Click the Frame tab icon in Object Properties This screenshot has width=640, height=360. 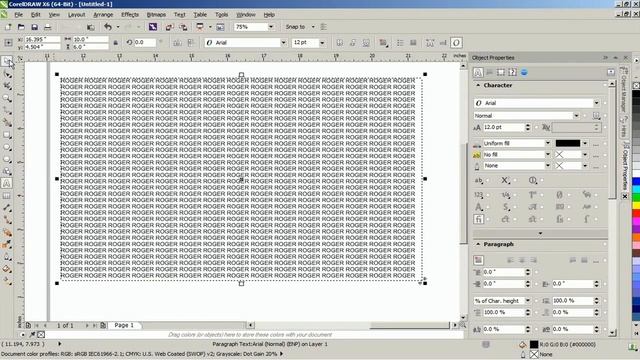pos(501,72)
